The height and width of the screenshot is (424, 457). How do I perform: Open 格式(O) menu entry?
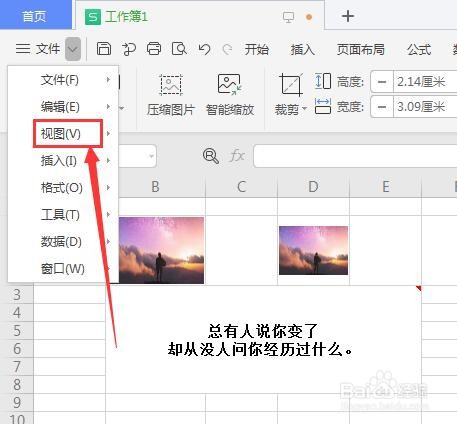click(63, 188)
